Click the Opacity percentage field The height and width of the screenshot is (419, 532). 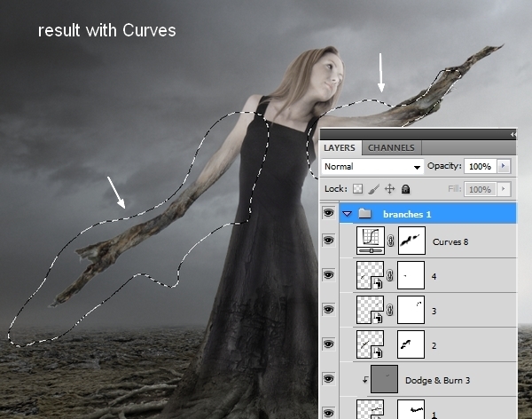481,166
